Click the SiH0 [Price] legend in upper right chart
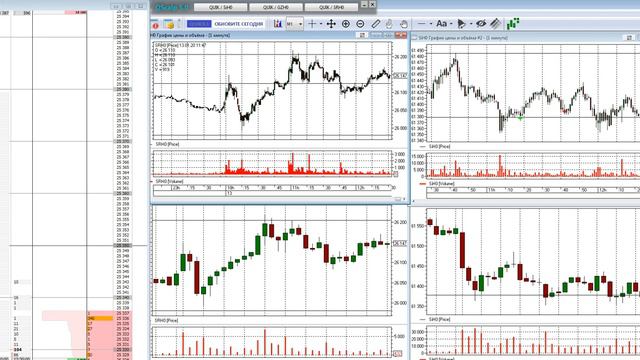Screen dimensions: 640x360 440,146
